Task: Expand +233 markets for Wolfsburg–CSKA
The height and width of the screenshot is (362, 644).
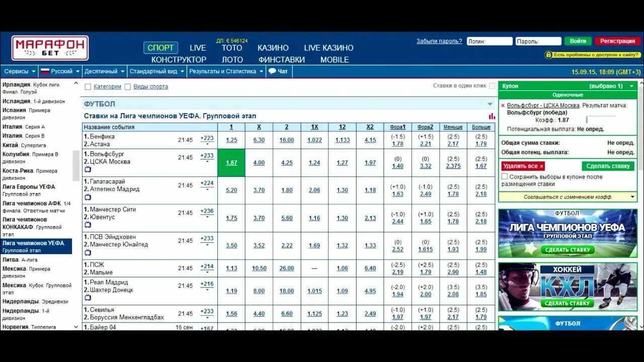Action: click(x=207, y=158)
